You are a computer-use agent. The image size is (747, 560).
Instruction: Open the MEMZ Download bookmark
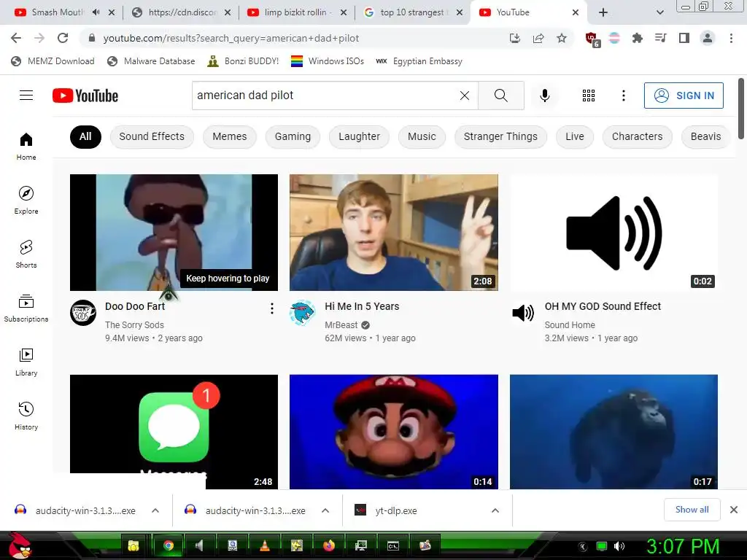click(x=53, y=61)
